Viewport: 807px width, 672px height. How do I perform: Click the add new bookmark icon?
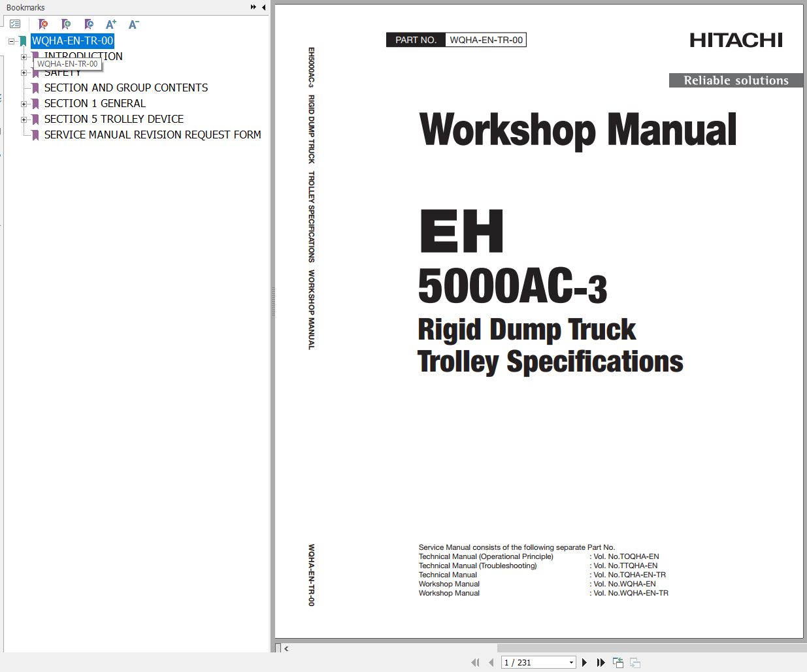click(66, 24)
